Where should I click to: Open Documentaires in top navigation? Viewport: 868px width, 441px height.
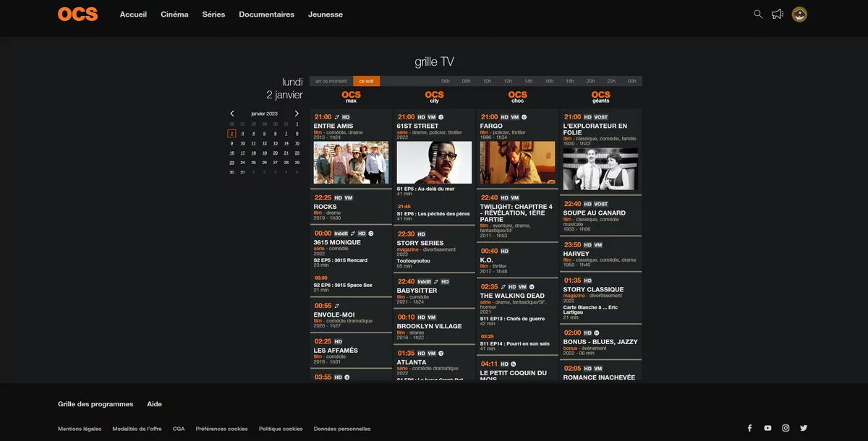[x=266, y=14]
